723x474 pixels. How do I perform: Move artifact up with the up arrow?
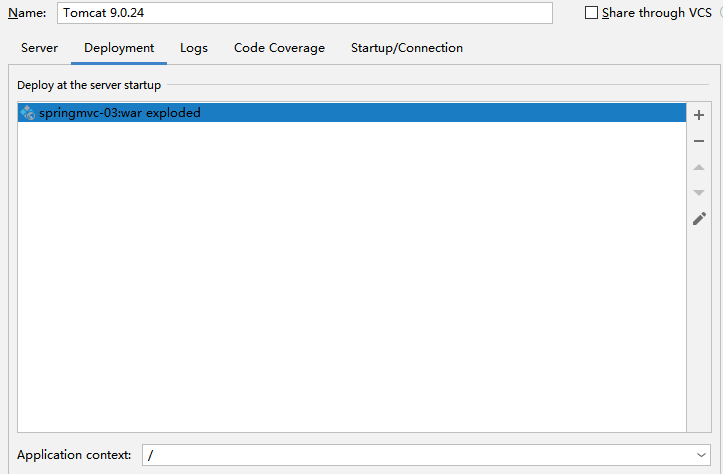coord(699,167)
